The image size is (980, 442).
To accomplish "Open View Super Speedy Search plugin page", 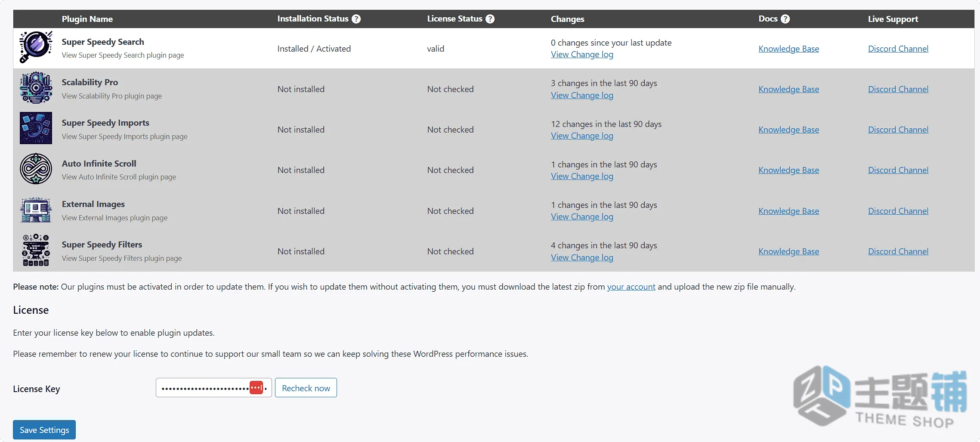I will click(x=123, y=55).
